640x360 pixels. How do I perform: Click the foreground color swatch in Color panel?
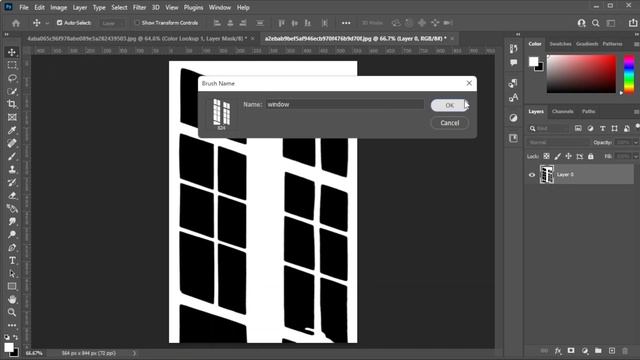pyautogui.click(x=533, y=62)
